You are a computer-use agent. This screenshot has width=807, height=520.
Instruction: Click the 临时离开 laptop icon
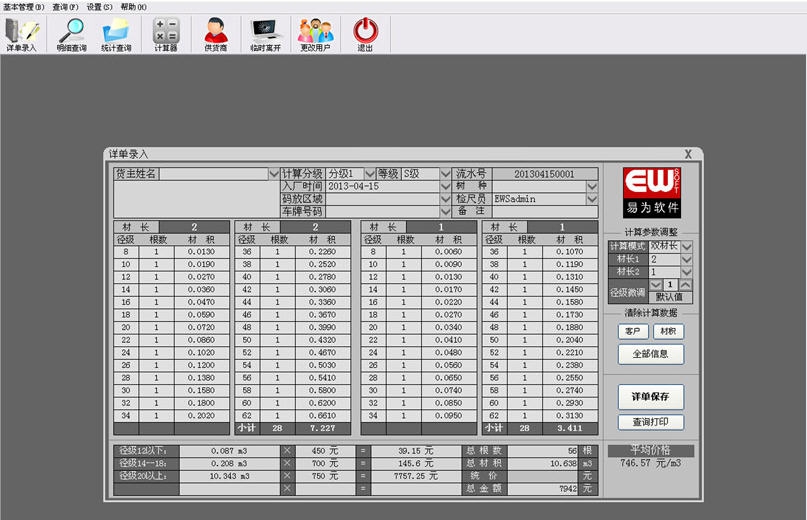pyautogui.click(x=266, y=31)
